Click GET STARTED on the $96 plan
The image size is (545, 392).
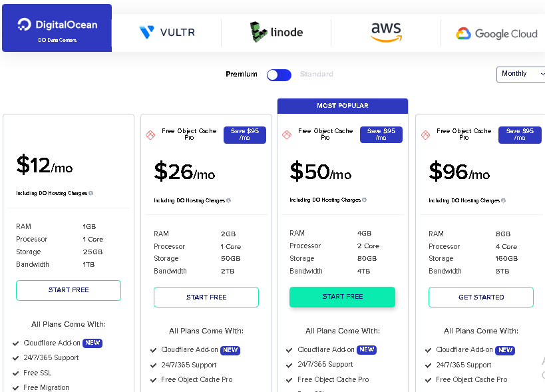pos(481,297)
